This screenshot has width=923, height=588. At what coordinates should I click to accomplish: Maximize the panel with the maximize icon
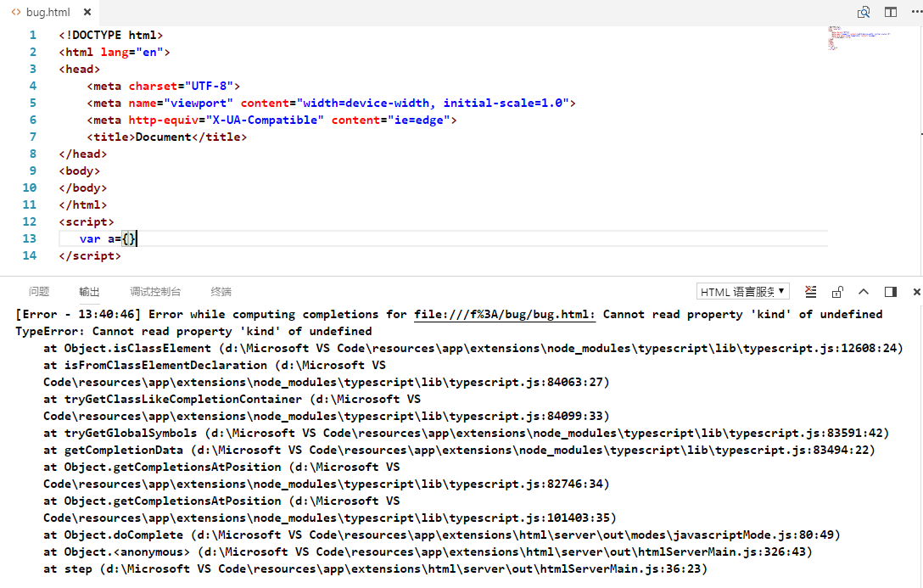click(x=890, y=291)
